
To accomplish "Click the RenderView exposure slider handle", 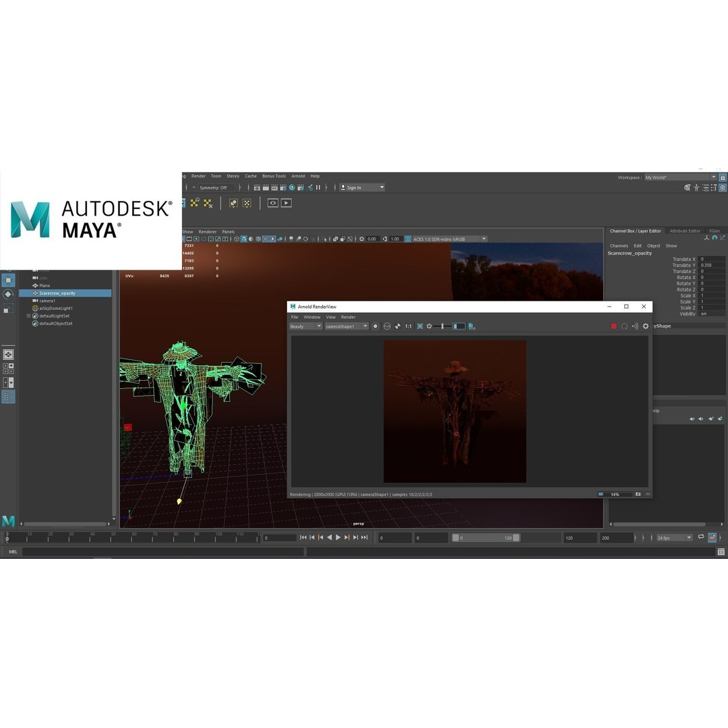I will click(442, 326).
